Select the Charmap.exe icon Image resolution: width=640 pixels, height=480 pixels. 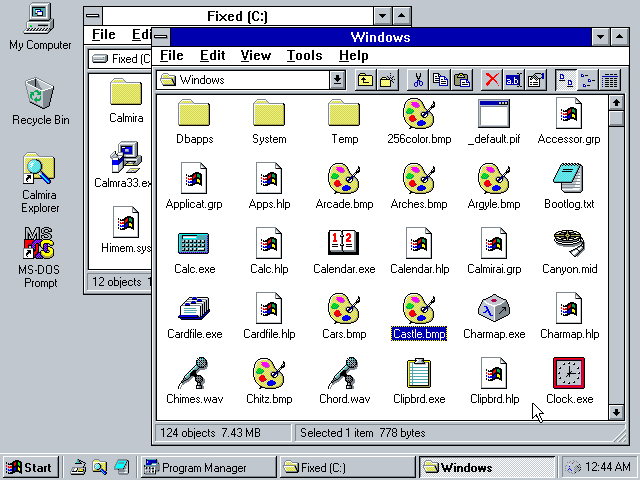494,317
